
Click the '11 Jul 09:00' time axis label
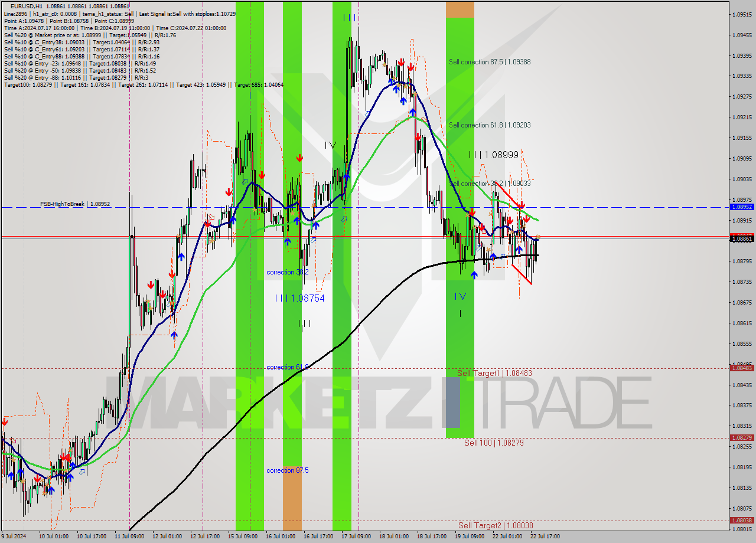pyautogui.click(x=129, y=537)
